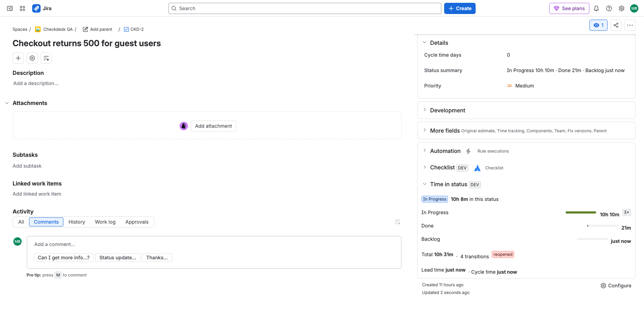The height and width of the screenshot is (315, 644).
Task: Open the help question mark icon
Action: [609, 8]
